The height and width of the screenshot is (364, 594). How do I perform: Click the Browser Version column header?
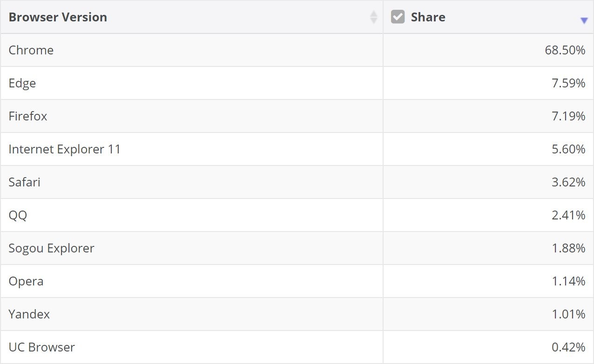[x=58, y=17]
